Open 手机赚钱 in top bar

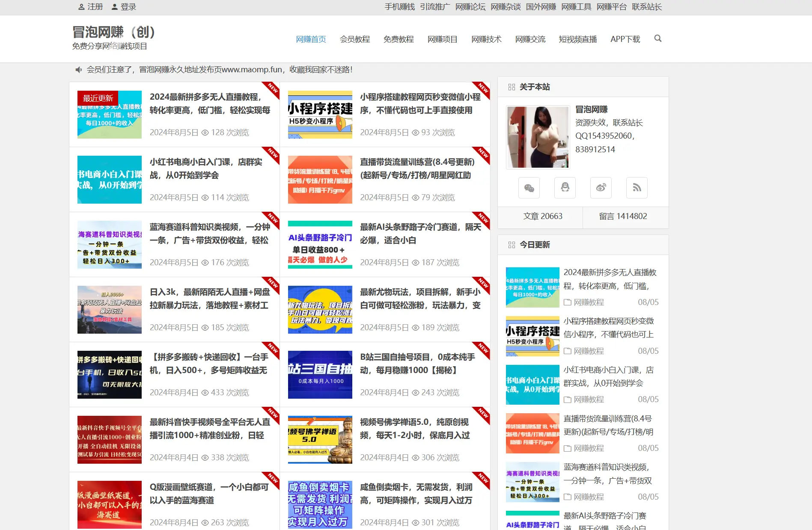[400, 7]
